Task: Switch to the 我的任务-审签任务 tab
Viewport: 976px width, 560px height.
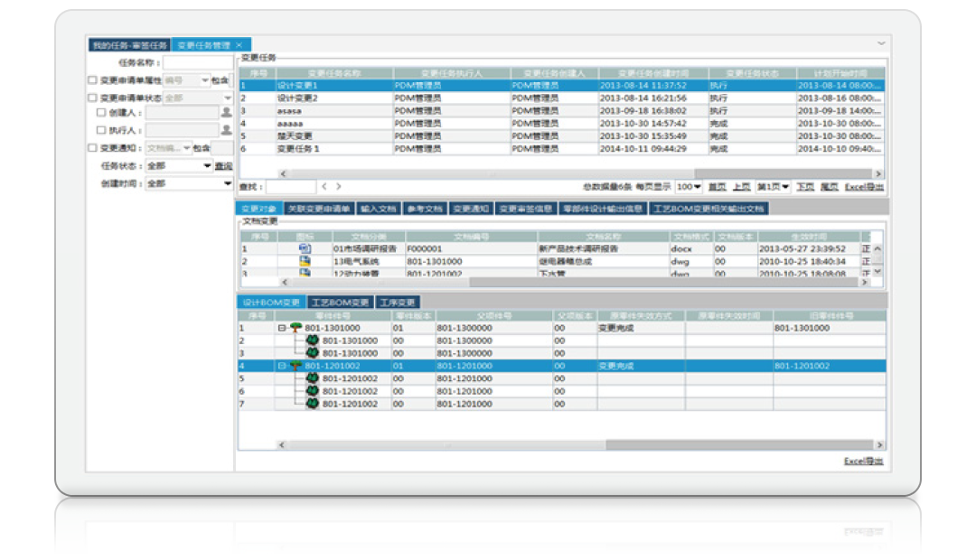Action: pos(128,44)
